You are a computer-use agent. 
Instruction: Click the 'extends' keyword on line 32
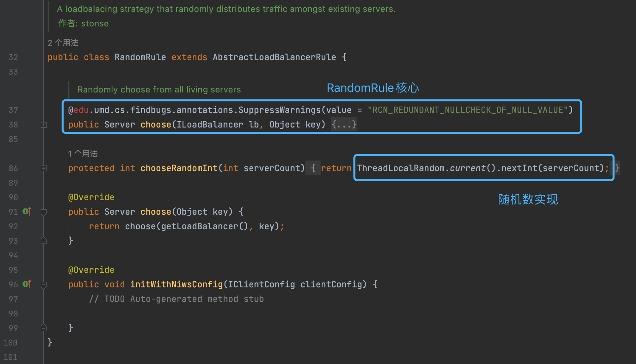[x=189, y=57]
